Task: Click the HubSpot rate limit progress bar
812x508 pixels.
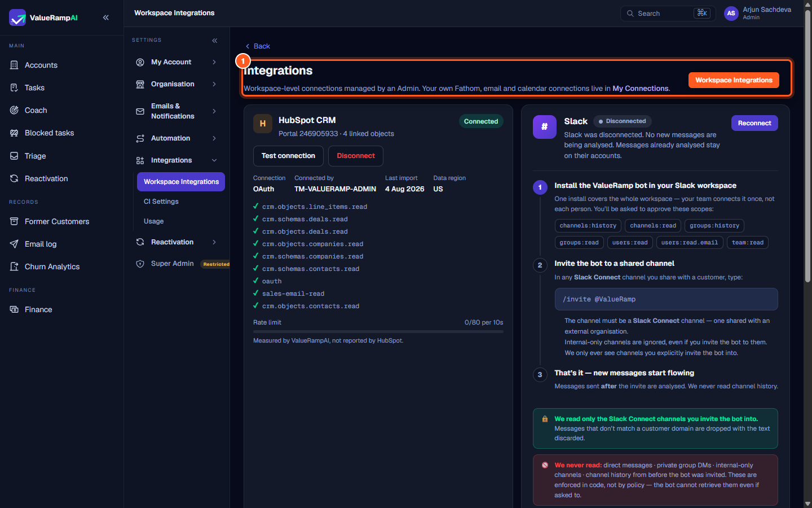Action: coord(378,332)
